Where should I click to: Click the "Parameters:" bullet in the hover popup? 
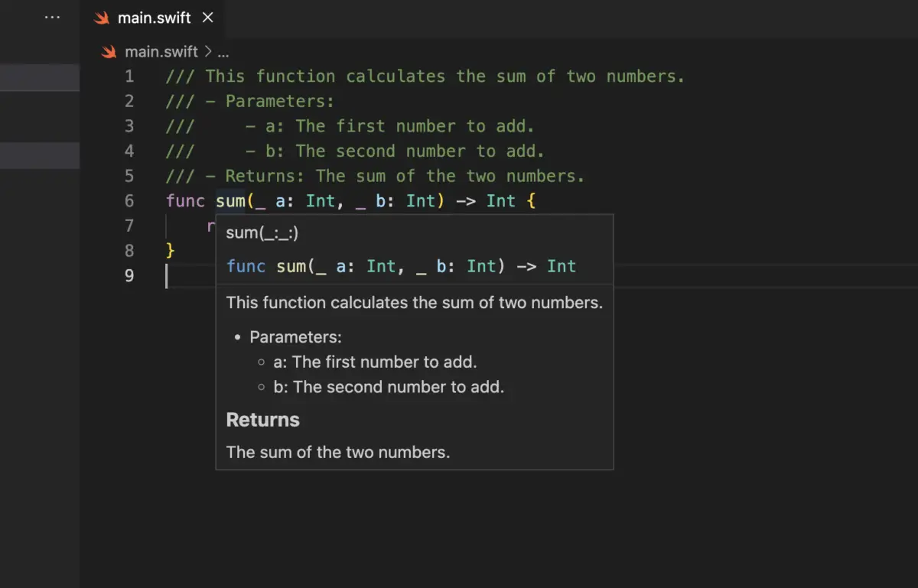click(x=295, y=337)
